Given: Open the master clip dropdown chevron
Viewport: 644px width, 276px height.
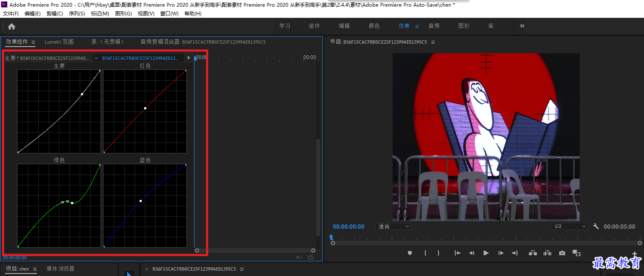Looking at the screenshot, I should pyautogui.click(x=96, y=58).
